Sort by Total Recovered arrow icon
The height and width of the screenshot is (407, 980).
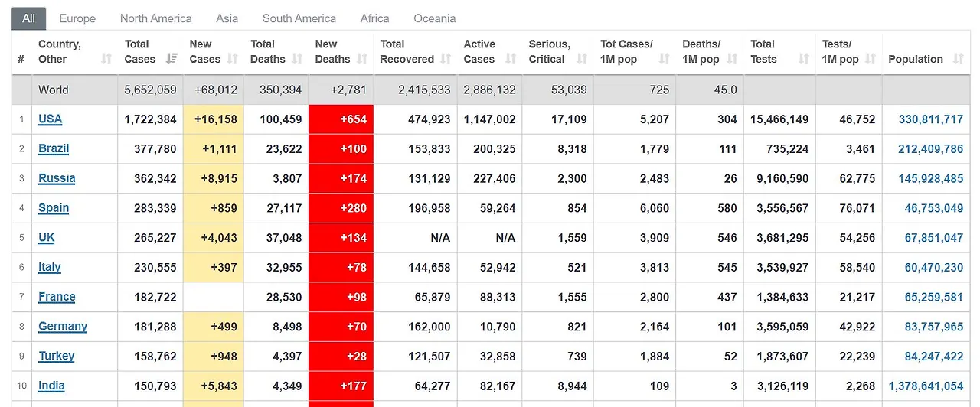click(446, 59)
